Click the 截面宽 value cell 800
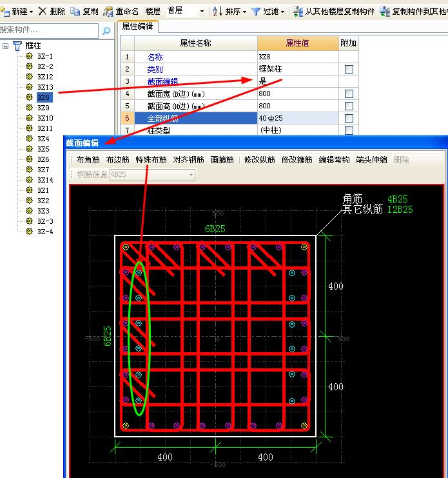Screen dimensions: 448x478 (x=298, y=94)
